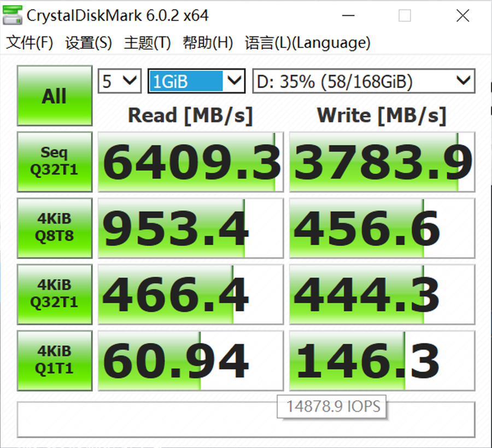Screen dimensions: 492x448
Task: Start the 4KiB Q8T8 test
Action: point(55,228)
